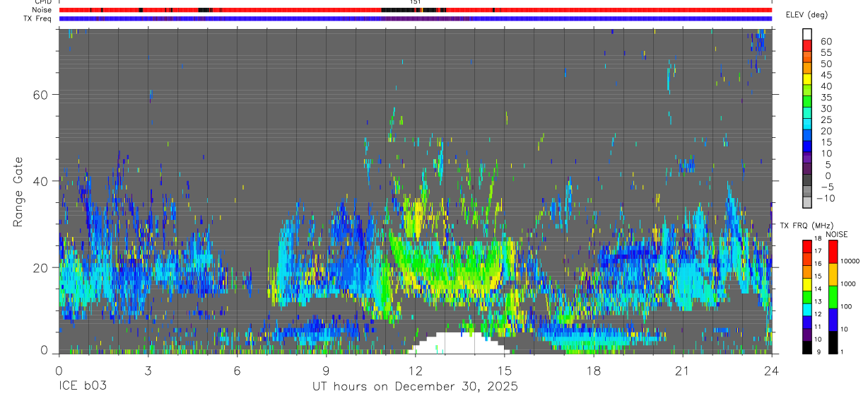Click the blue 10 band in NOISE legend
This screenshot has height=401, width=868.
832,320
